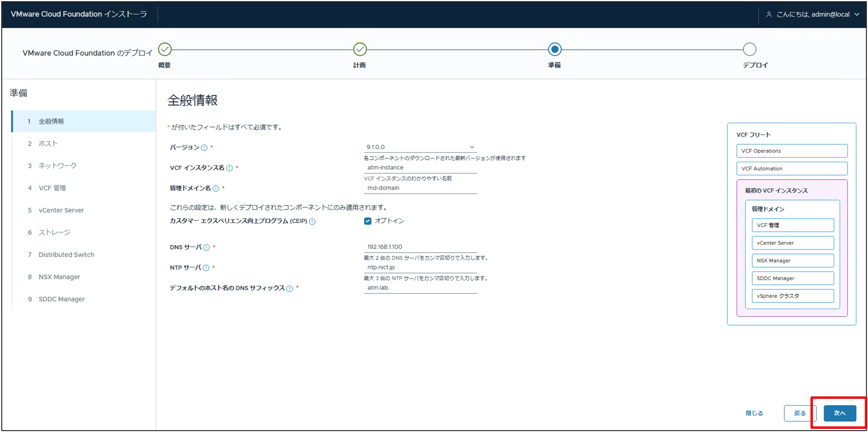Select 全般情報 step in sidebar
The height and width of the screenshot is (432, 868).
pos(84,121)
